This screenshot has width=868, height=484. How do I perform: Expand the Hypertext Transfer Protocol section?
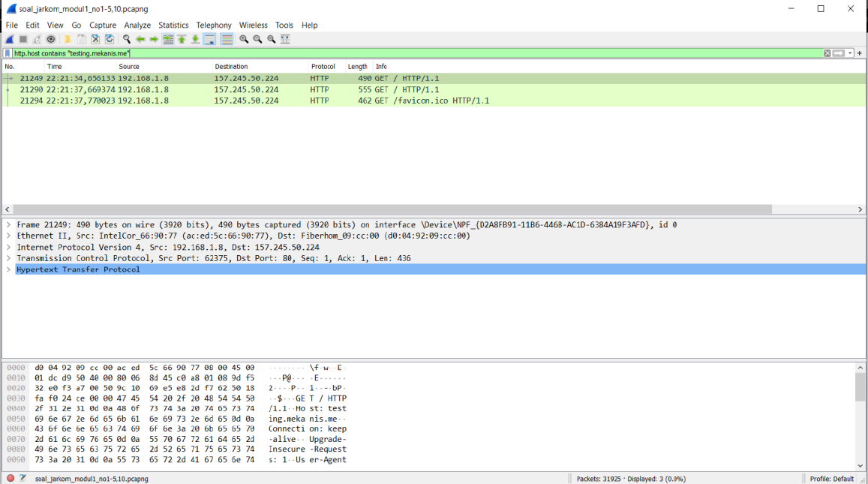[x=9, y=269]
